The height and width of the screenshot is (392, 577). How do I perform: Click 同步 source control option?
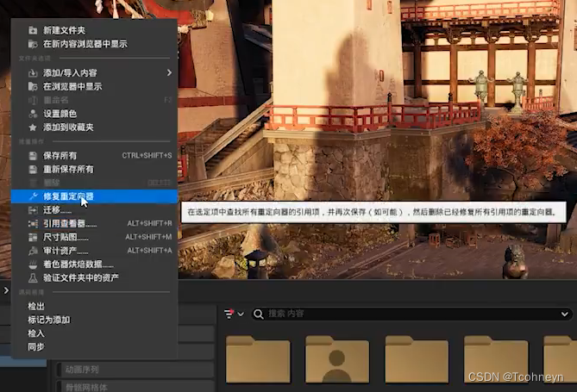coord(36,347)
